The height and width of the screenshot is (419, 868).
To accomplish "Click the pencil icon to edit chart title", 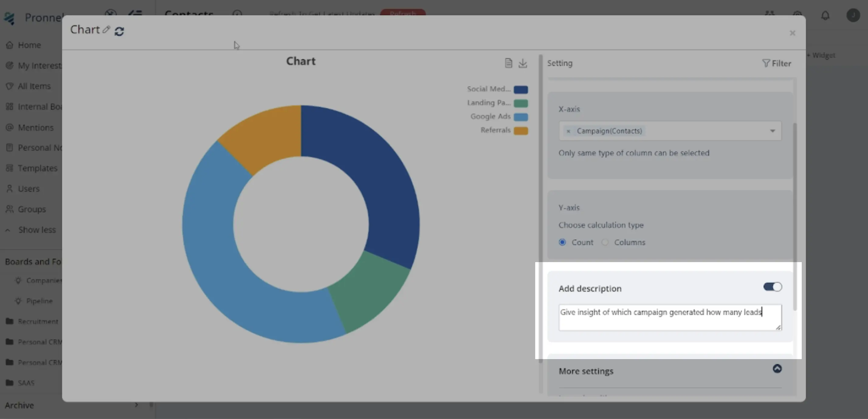I will (106, 30).
